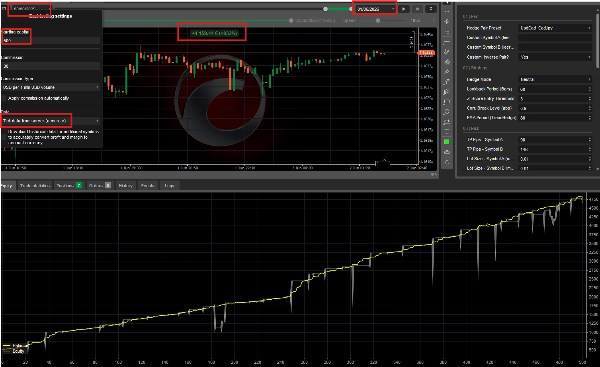
Task: Click the Positions tab green count badge
Action: click(x=79, y=185)
